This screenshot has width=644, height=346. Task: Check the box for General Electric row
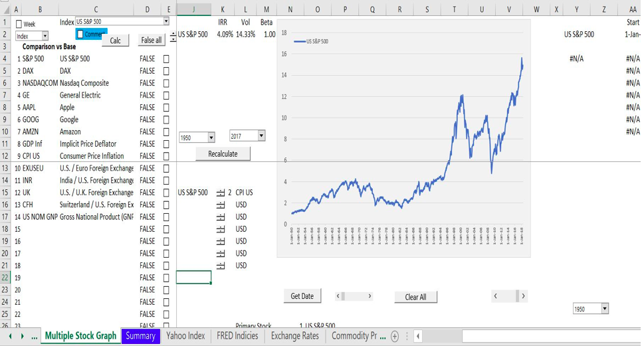tap(166, 96)
